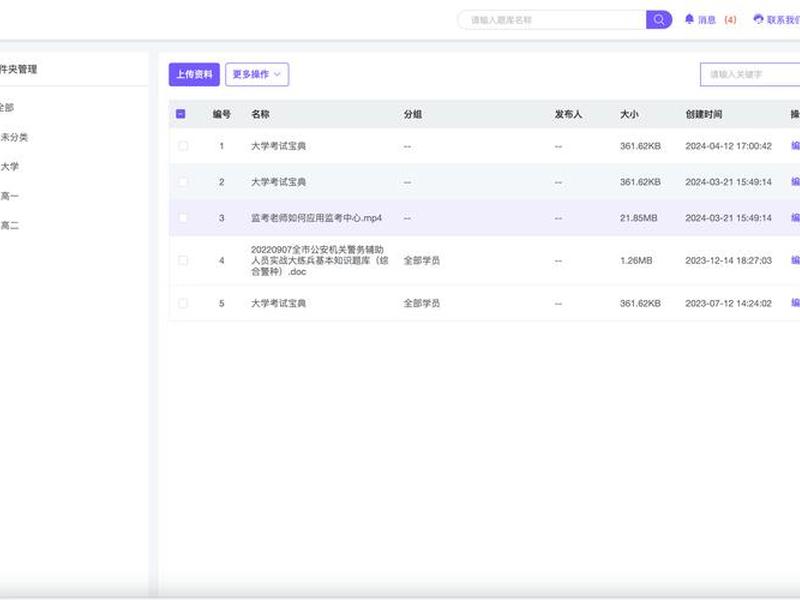The width and height of the screenshot is (800, 600).
Task: Click 大学考试宝典 name in row 1
Action: [x=278, y=146]
